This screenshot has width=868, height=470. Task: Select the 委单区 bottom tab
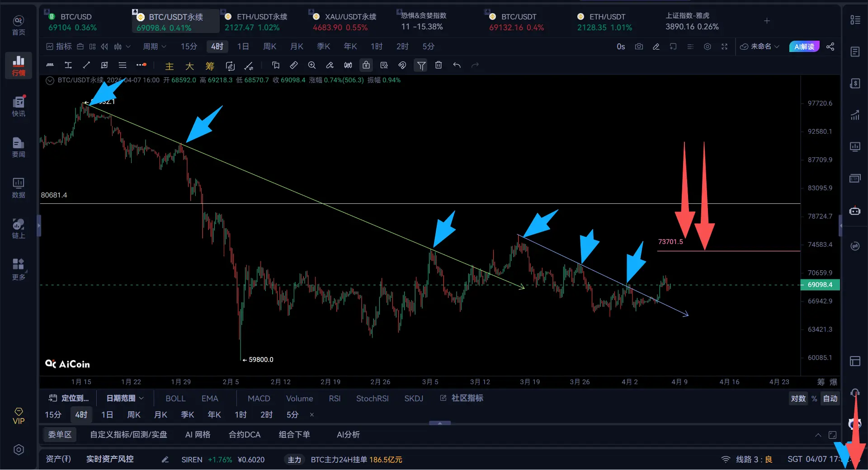[60, 435]
